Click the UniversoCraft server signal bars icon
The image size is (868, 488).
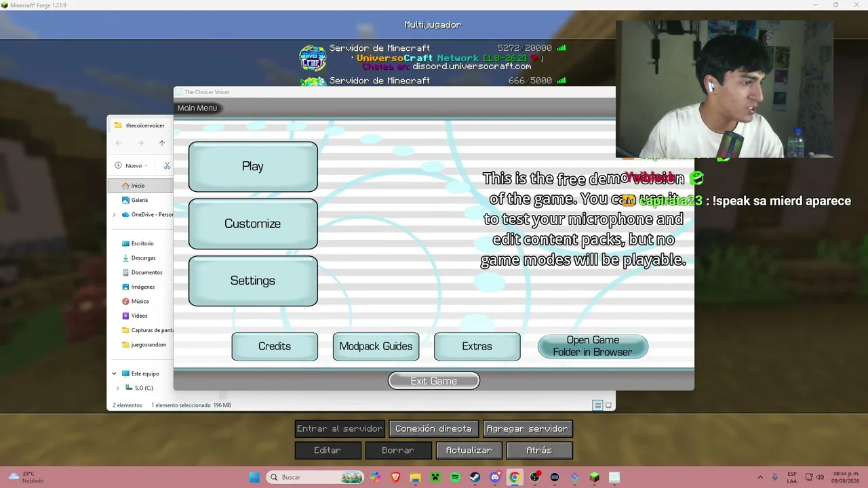click(x=561, y=48)
